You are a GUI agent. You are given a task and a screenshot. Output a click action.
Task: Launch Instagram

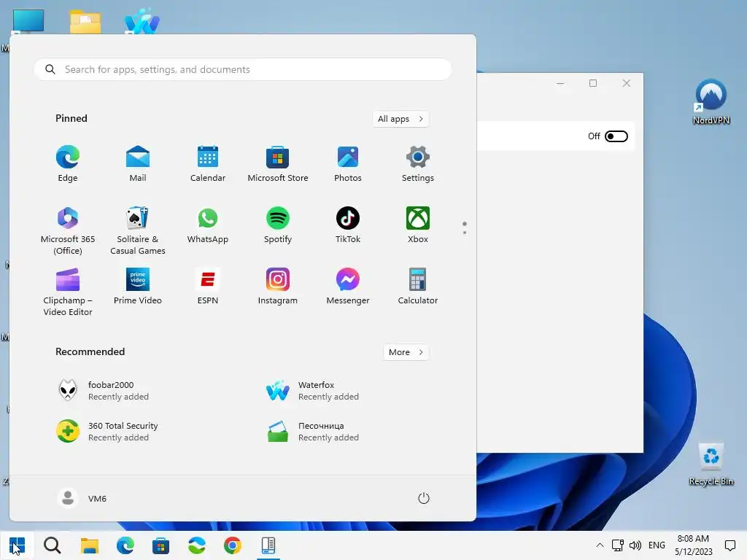[278, 287]
